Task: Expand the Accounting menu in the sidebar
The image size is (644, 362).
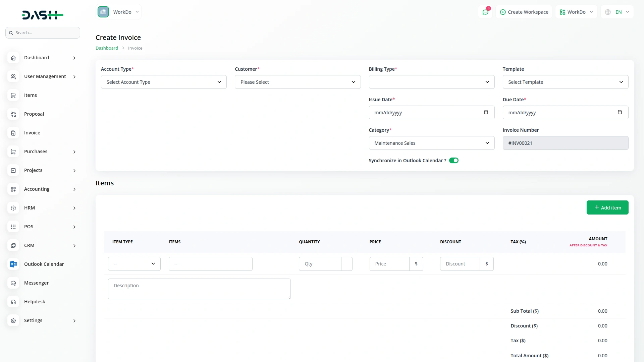Action: coord(42,189)
